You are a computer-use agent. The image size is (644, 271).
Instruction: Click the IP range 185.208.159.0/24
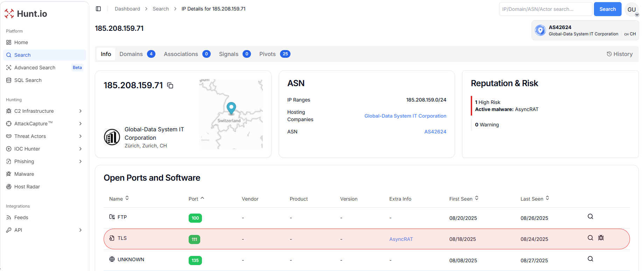pyautogui.click(x=426, y=100)
